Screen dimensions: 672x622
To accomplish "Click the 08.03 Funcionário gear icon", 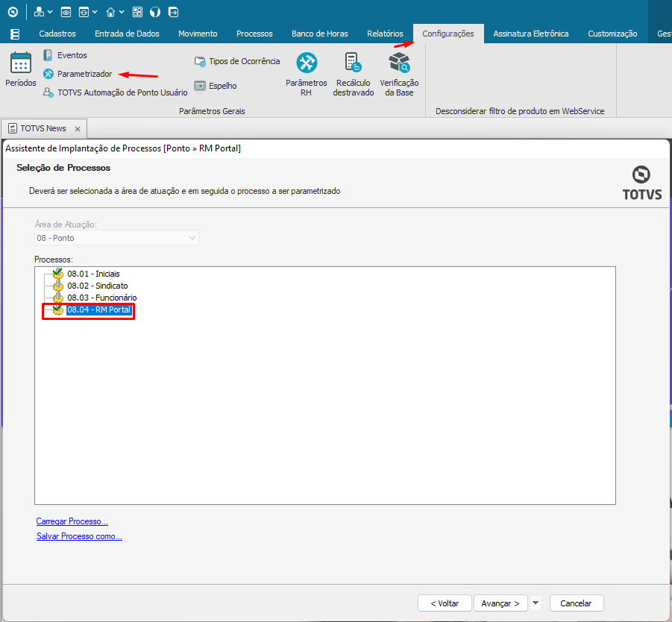I will pos(58,298).
